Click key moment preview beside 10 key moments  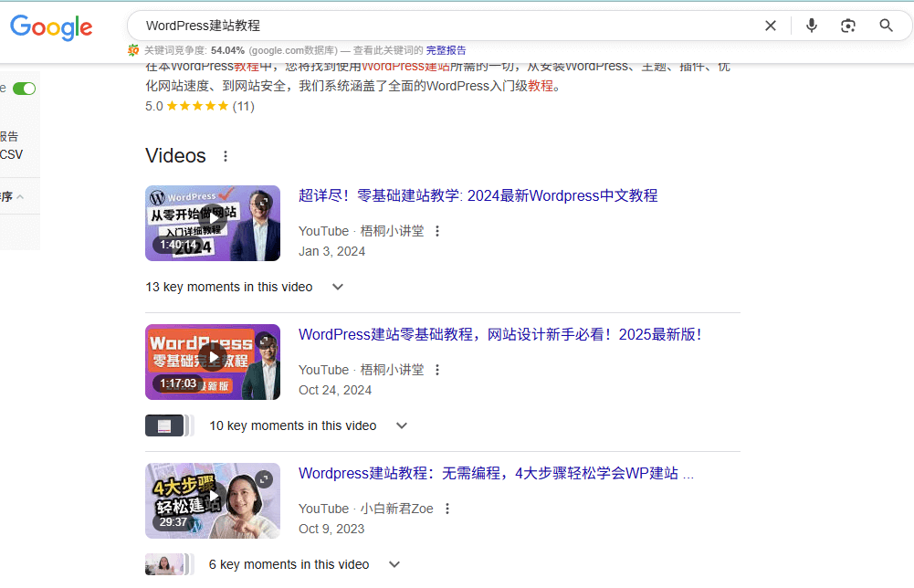[x=169, y=426]
